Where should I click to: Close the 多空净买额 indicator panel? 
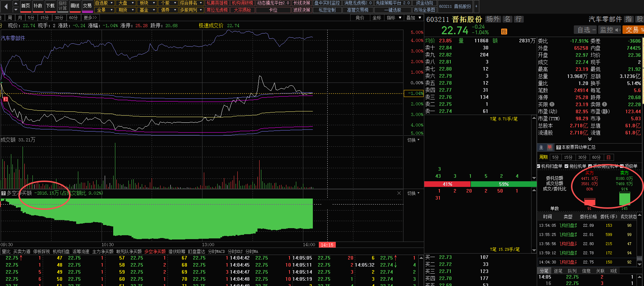pos(399,193)
